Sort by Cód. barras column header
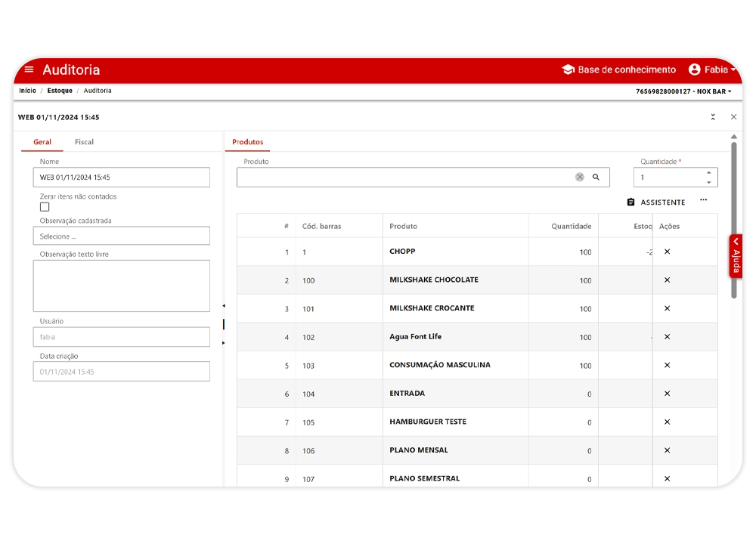This screenshot has height=544, width=756. [321, 226]
